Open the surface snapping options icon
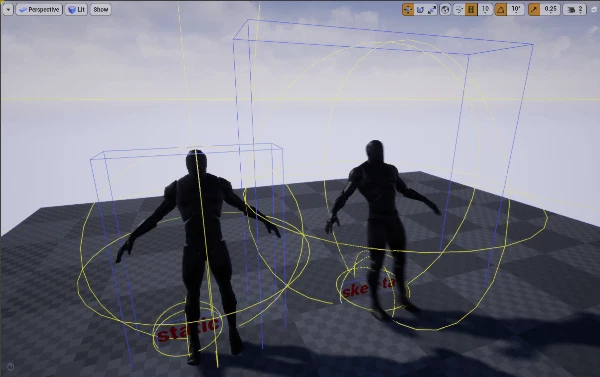The height and width of the screenshot is (377, 600). tap(459, 10)
